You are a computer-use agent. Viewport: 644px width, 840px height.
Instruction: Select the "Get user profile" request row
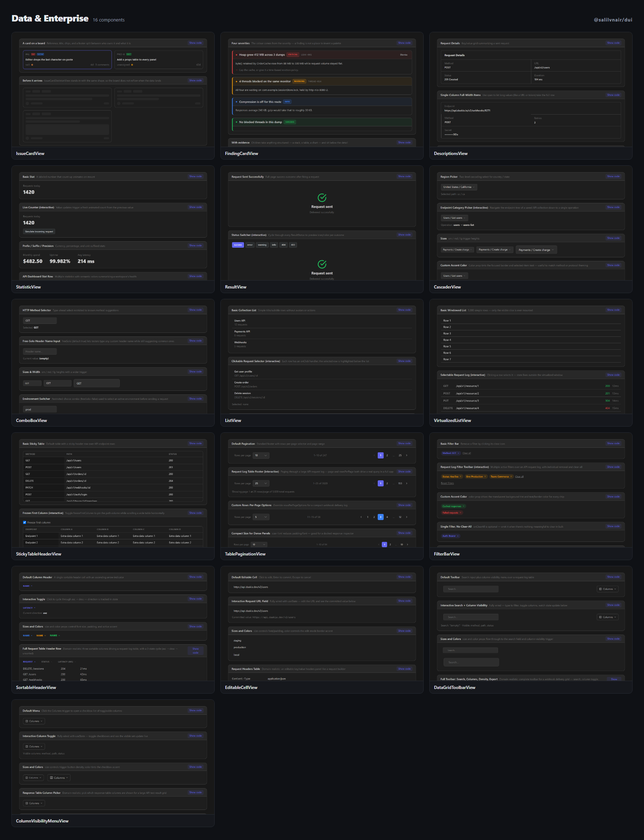tap(322, 373)
